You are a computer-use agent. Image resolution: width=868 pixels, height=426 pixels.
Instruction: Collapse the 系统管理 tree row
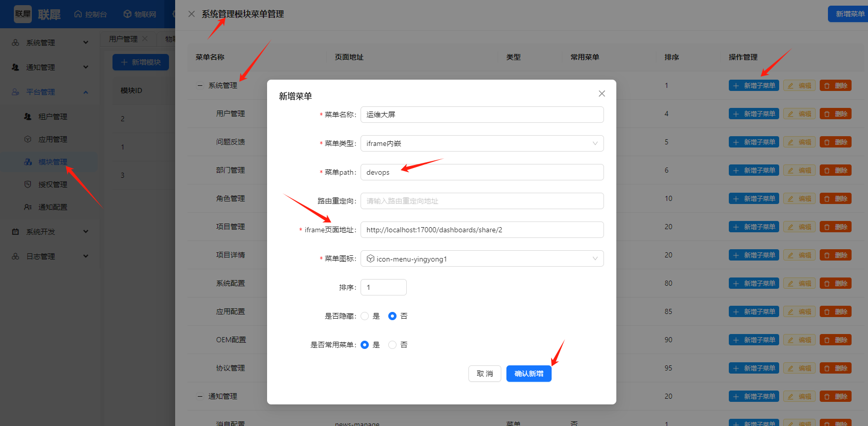point(200,85)
